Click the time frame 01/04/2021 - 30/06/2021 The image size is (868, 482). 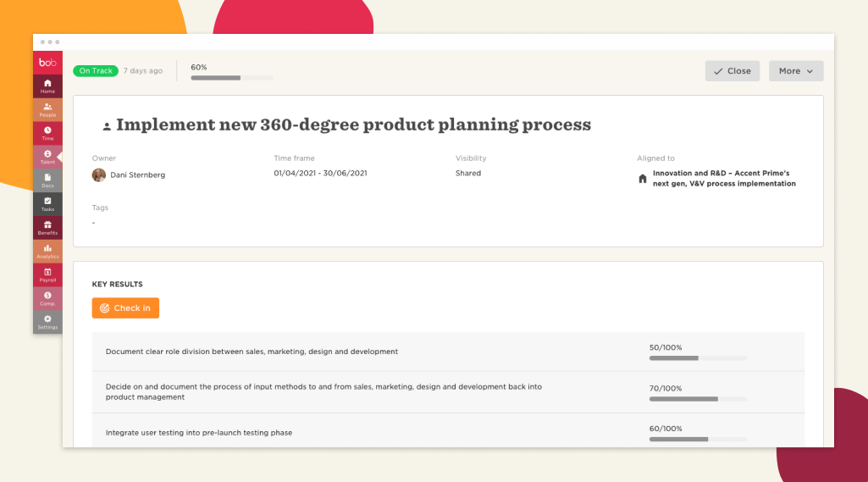320,174
